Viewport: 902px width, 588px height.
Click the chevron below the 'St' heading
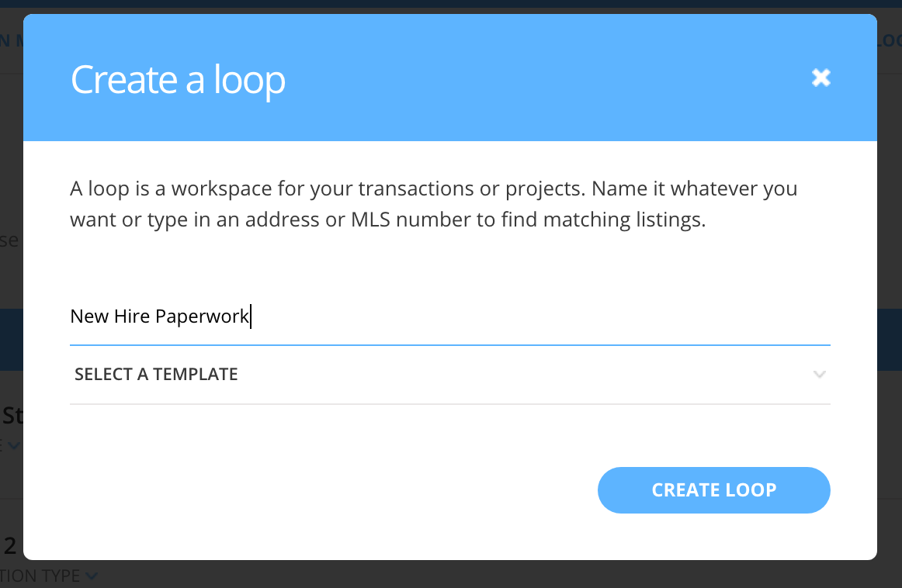(15, 445)
